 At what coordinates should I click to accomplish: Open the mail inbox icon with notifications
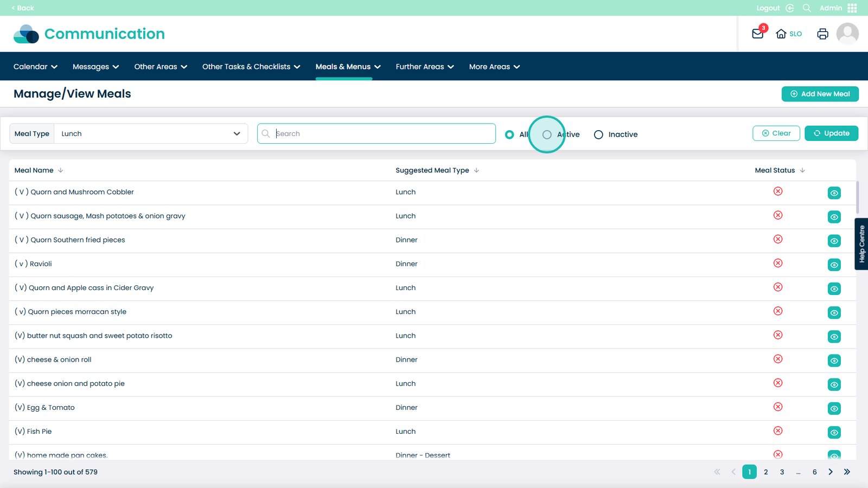(758, 34)
